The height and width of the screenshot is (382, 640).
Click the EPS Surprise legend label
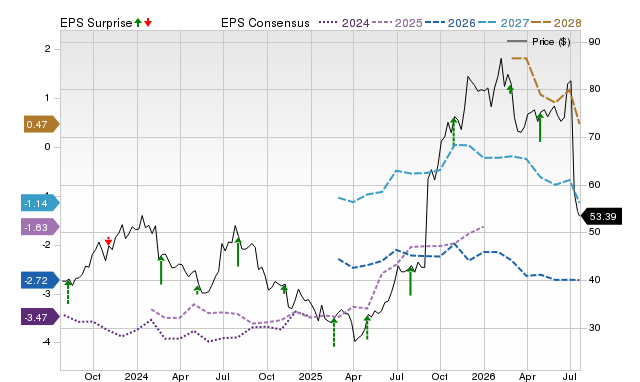point(96,23)
